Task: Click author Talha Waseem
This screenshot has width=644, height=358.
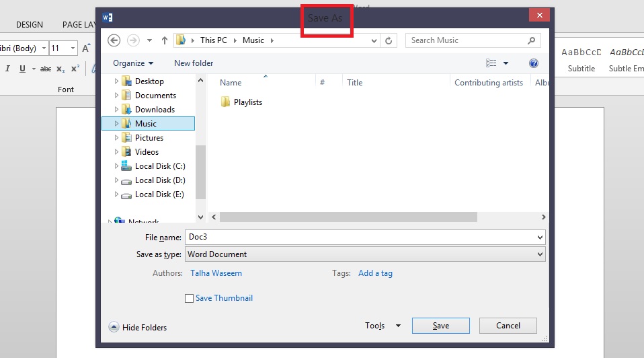Action: pos(216,273)
